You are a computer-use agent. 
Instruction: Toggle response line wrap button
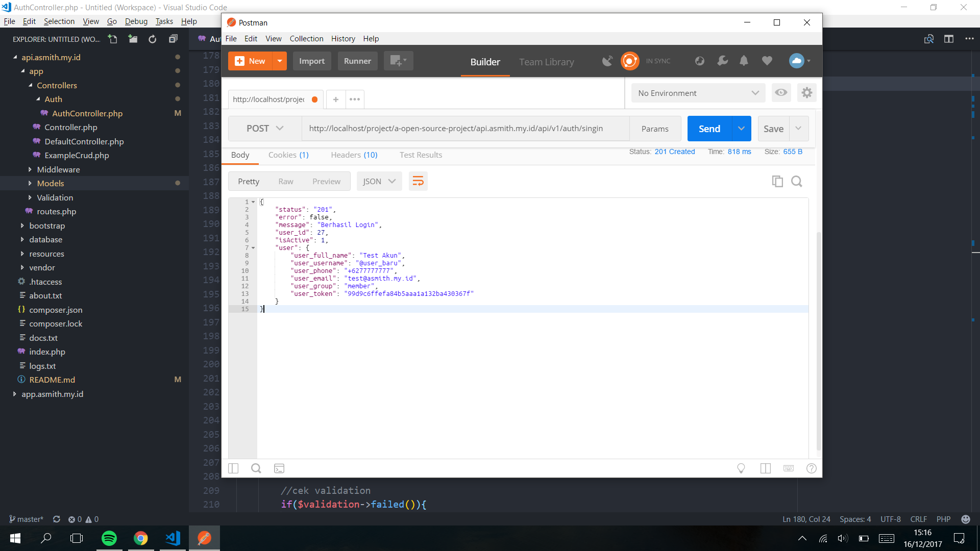coord(418,182)
